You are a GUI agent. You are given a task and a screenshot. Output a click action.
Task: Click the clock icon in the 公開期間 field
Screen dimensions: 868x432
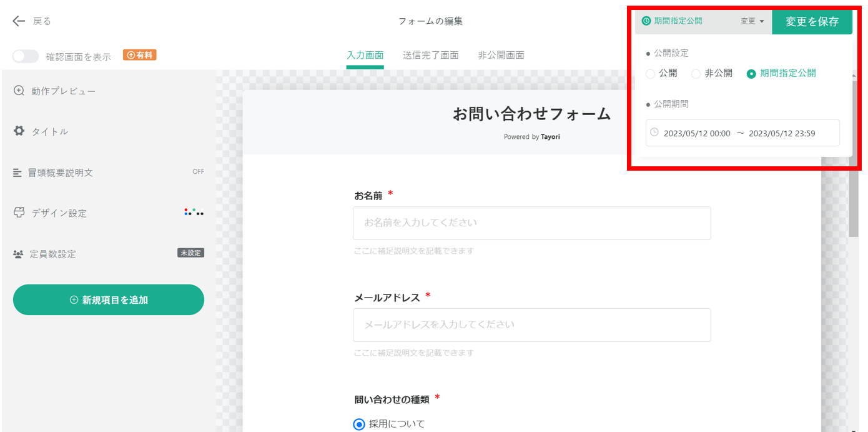pyautogui.click(x=654, y=133)
